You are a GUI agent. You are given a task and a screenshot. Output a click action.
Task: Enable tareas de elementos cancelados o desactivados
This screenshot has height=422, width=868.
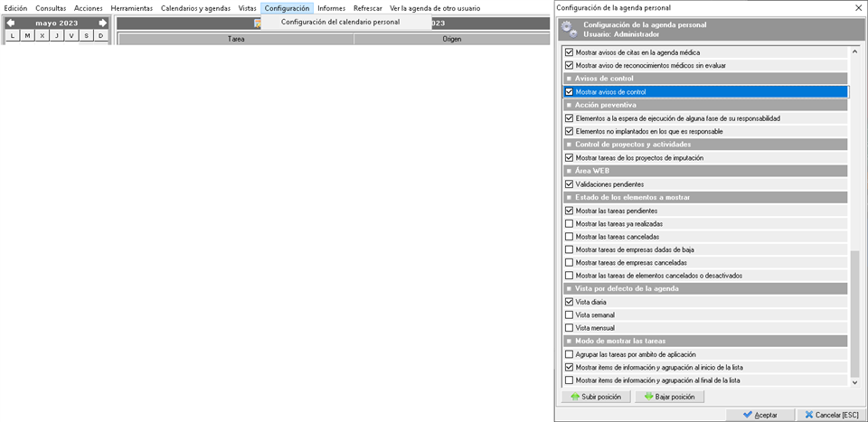569,276
